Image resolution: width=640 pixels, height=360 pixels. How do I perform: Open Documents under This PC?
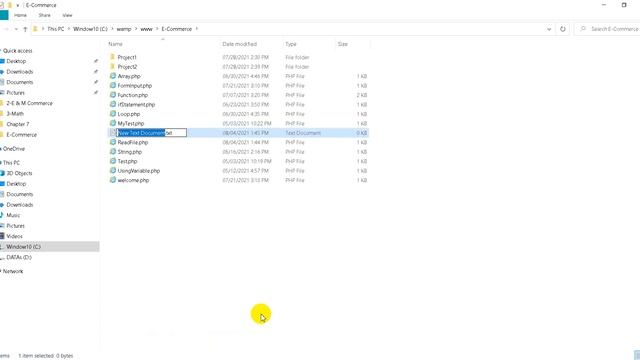[x=20, y=194]
